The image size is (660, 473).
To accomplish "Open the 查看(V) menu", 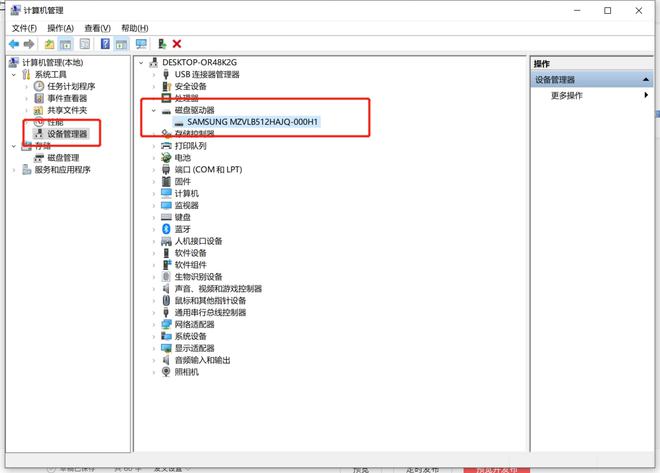I will pyautogui.click(x=97, y=28).
